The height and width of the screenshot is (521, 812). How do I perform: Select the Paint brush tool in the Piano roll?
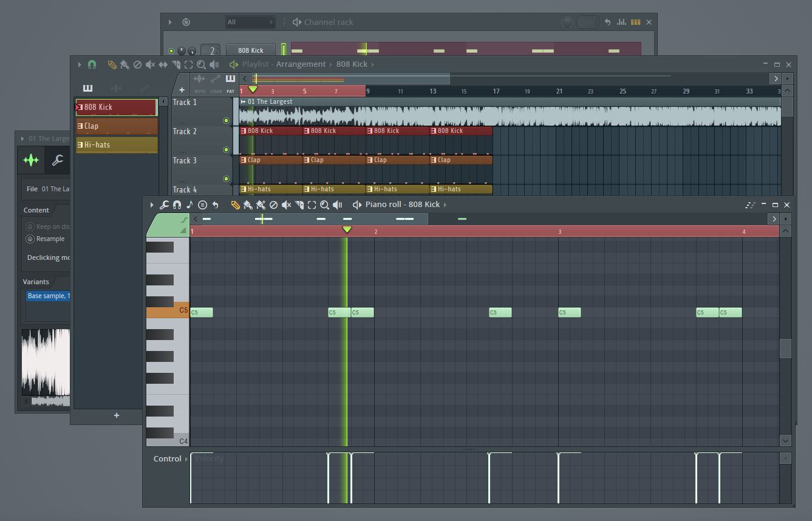click(x=248, y=205)
